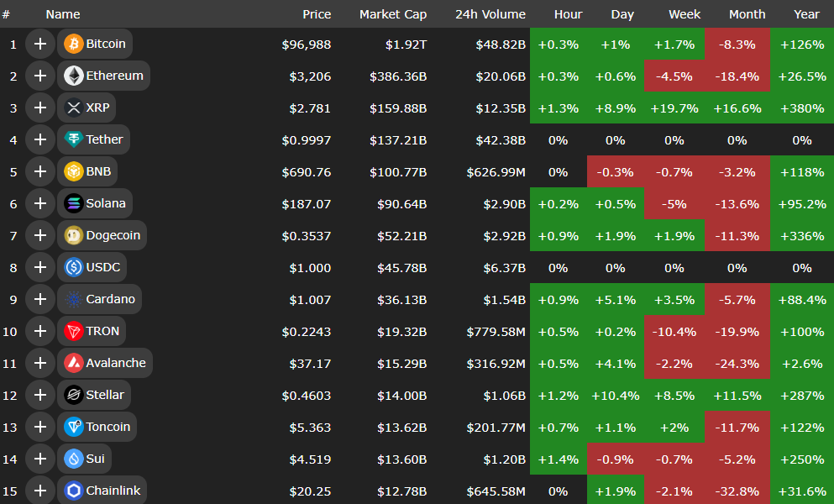Click the XRP logo icon

click(73, 108)
